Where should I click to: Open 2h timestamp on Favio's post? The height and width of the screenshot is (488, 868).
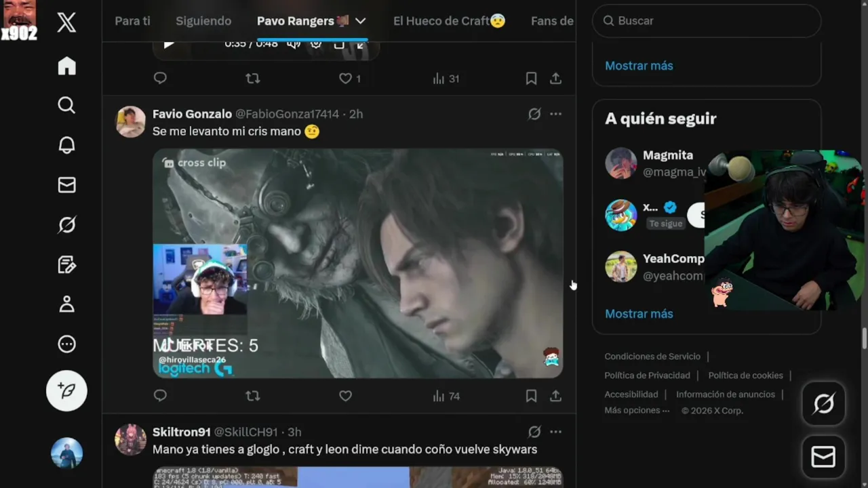pos(356,114)
